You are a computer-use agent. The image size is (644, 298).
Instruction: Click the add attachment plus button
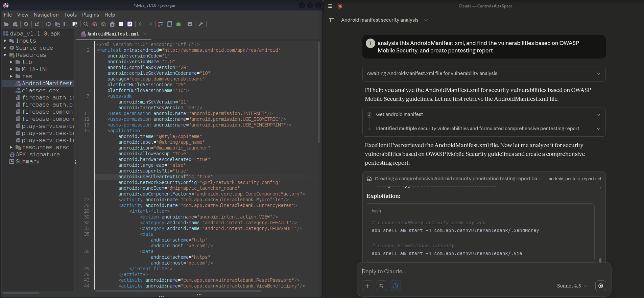(367, 286)
